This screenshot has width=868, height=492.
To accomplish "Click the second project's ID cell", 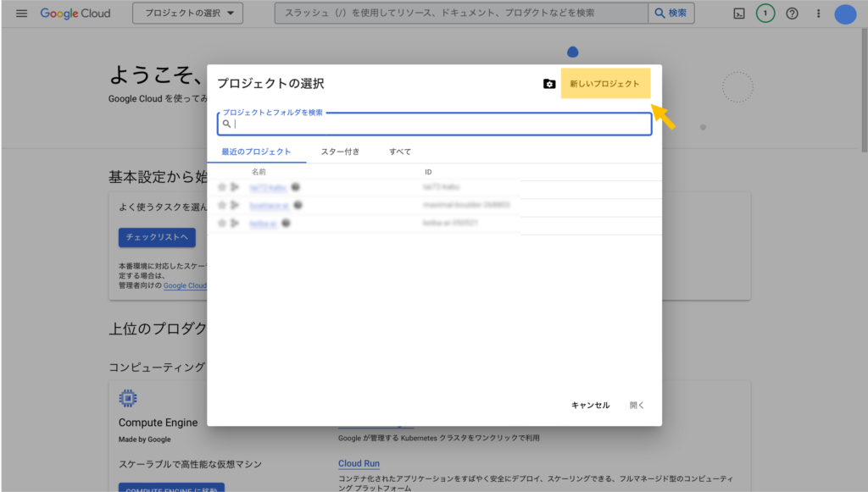I will [466, 205].
